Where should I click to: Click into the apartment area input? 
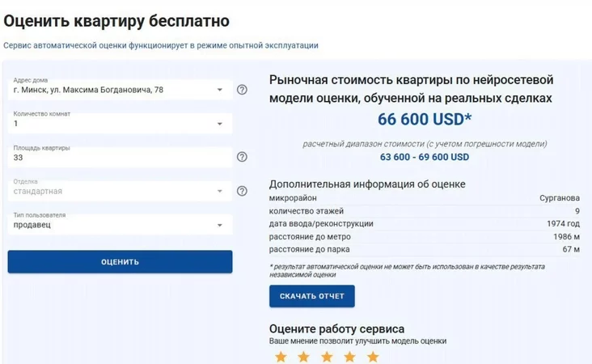113,158
